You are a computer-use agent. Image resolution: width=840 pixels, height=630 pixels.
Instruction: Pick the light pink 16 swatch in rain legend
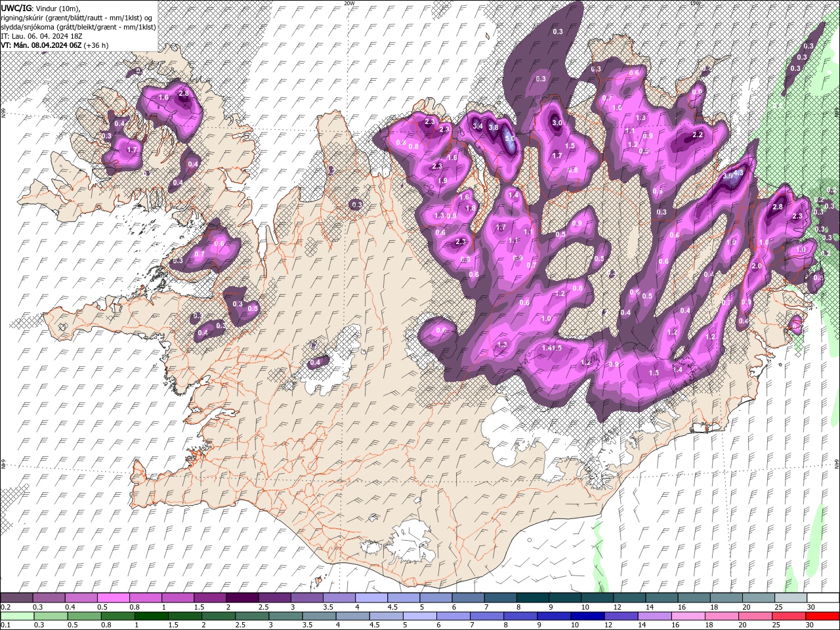tap(688, 616)
